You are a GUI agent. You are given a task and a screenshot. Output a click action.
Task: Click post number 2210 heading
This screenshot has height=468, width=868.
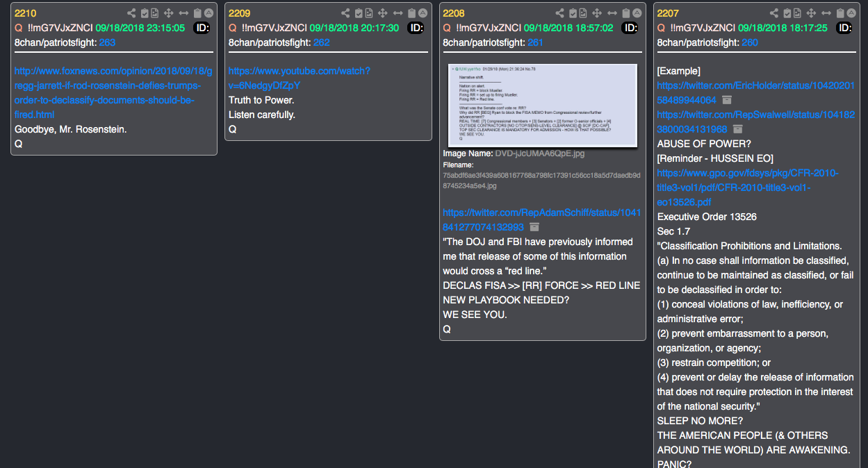click(x=25, y=13)
